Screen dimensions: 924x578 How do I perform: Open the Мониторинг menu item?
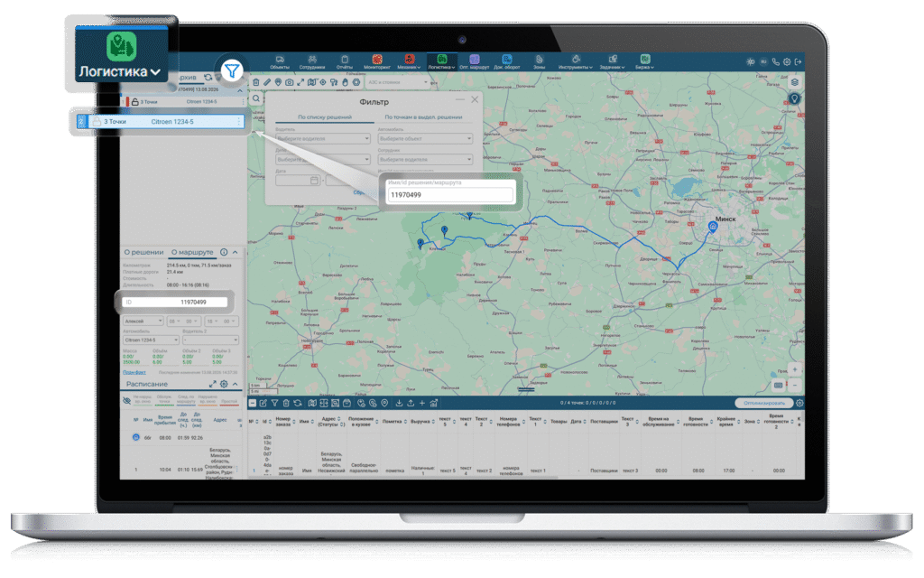click(377, 62)
